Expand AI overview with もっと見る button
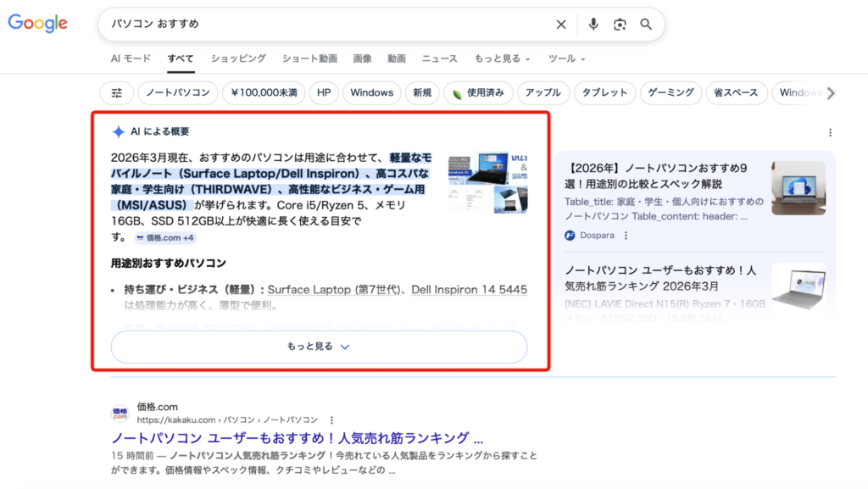 tap(319, 347)
